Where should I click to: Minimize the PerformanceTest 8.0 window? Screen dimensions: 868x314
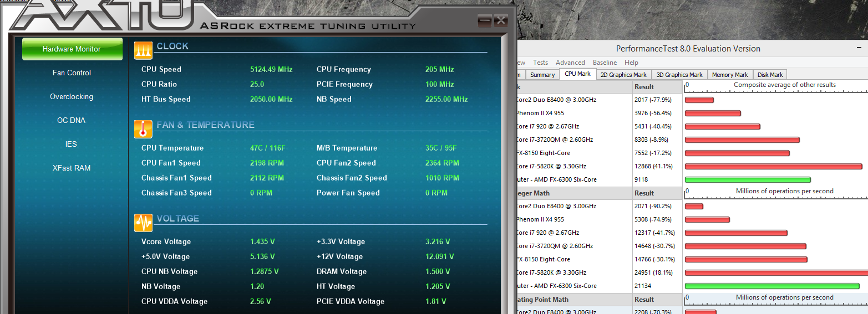click(860, 49)
